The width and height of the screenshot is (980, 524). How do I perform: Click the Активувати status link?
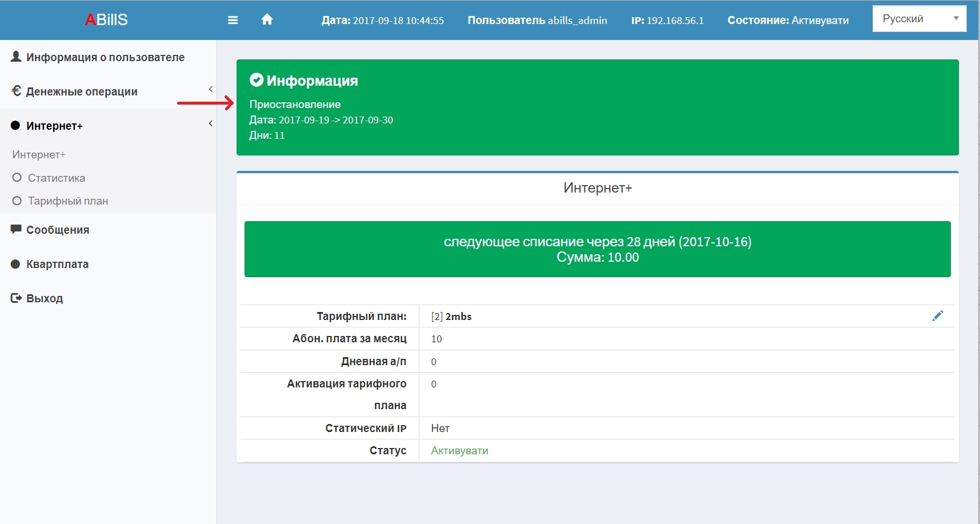pos(459,450)
